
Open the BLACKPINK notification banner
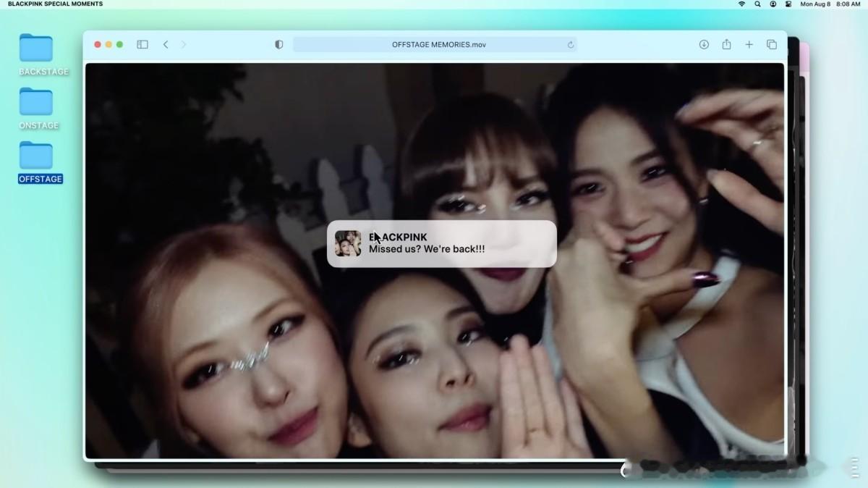[442, 244]
